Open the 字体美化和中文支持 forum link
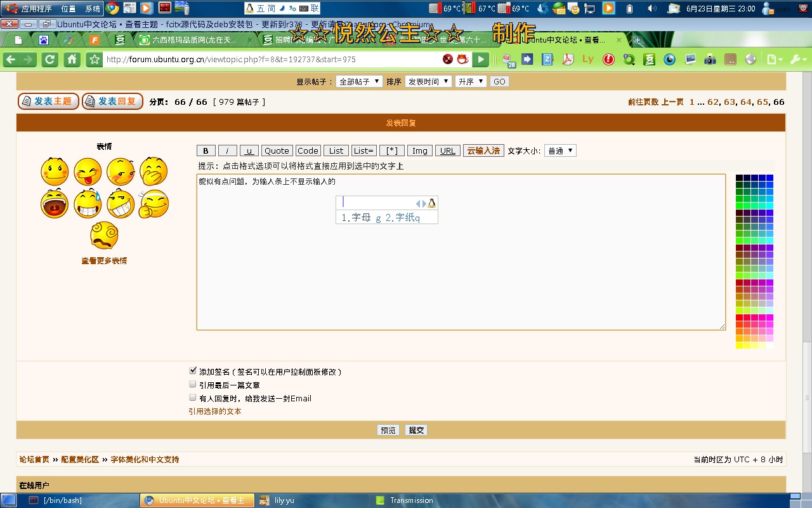 145,459
